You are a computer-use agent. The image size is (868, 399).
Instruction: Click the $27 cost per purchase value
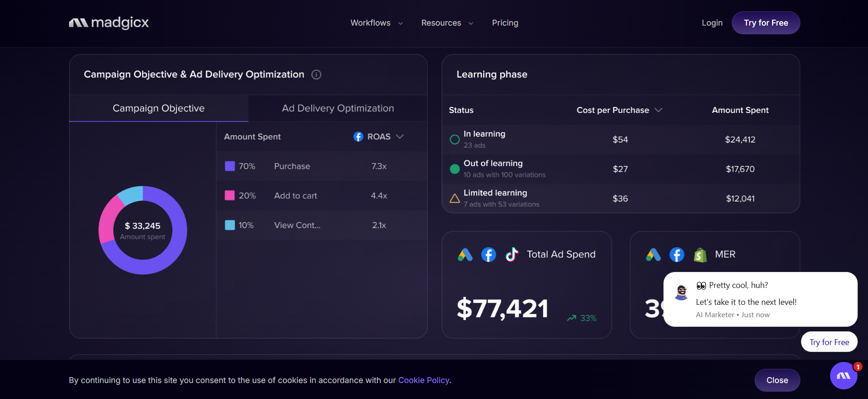(620, 169)
